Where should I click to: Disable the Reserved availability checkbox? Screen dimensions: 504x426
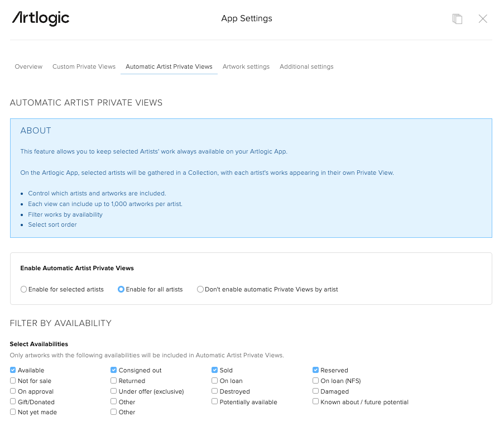(x=316, y=370)
